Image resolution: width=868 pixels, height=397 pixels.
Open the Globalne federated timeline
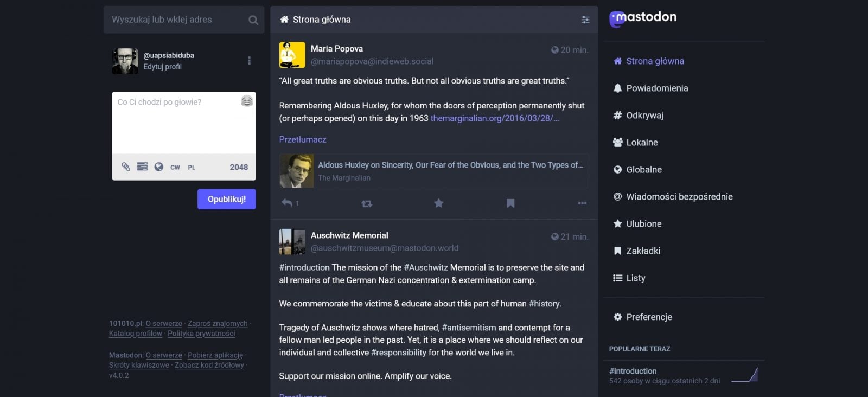(637, 170)
